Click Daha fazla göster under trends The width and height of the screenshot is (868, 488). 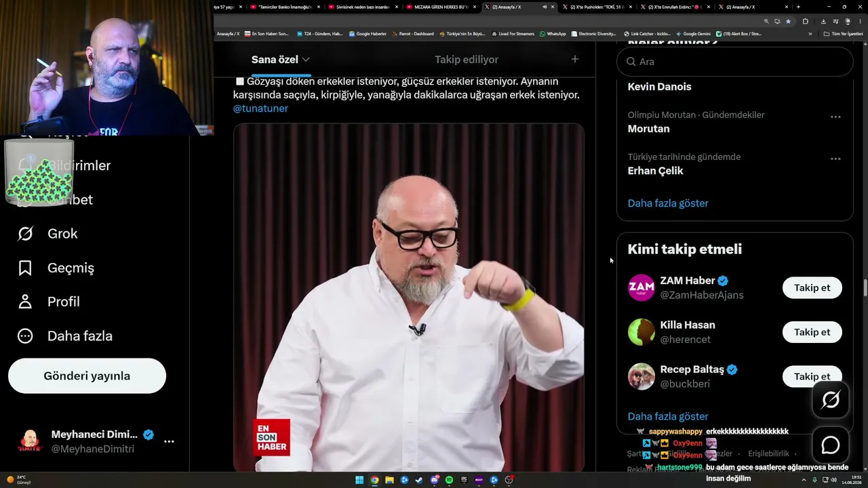point(668,203)
